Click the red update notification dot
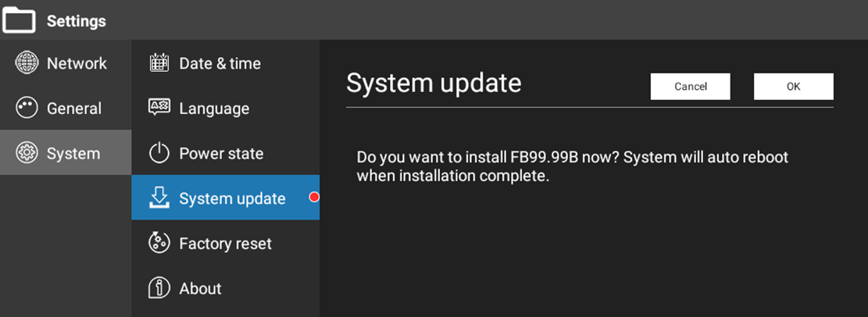The image size is (868, 317). 314,197
